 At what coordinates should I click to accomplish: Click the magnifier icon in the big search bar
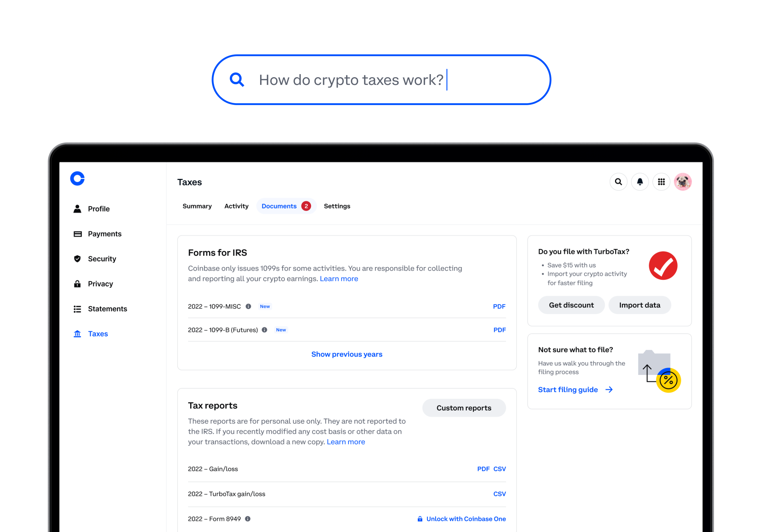(x=237, y=79)
